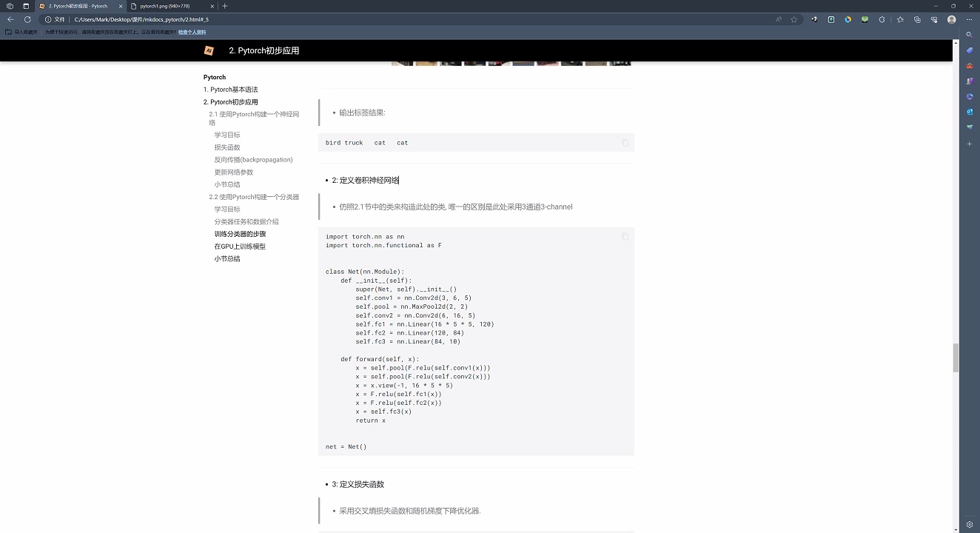Click the 检查个人资料 link in the notification bar

coord(192,32)
